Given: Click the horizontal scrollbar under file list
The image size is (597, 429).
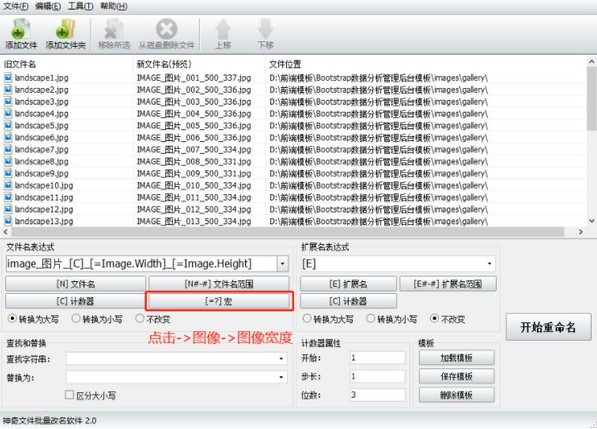Looking at the screenshot, I should pos(288,231).
